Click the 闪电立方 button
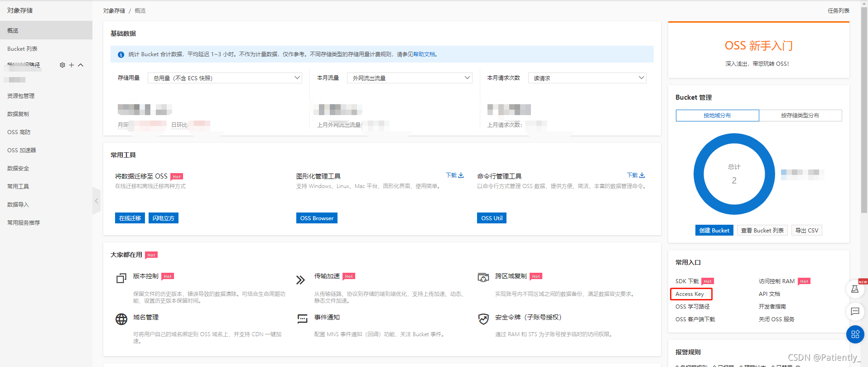 [164, 218]
